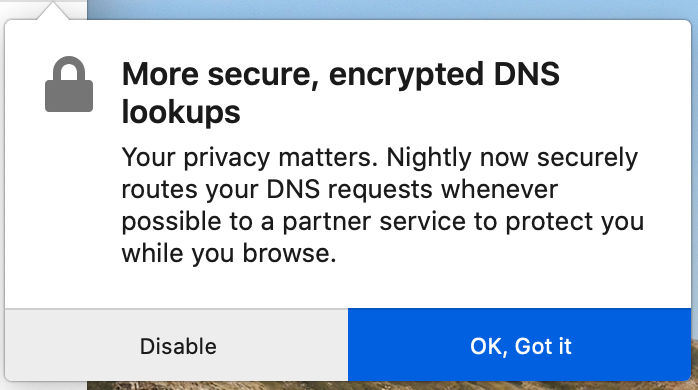
Task: Click blank space under the padlock icon
Action: 67,205
